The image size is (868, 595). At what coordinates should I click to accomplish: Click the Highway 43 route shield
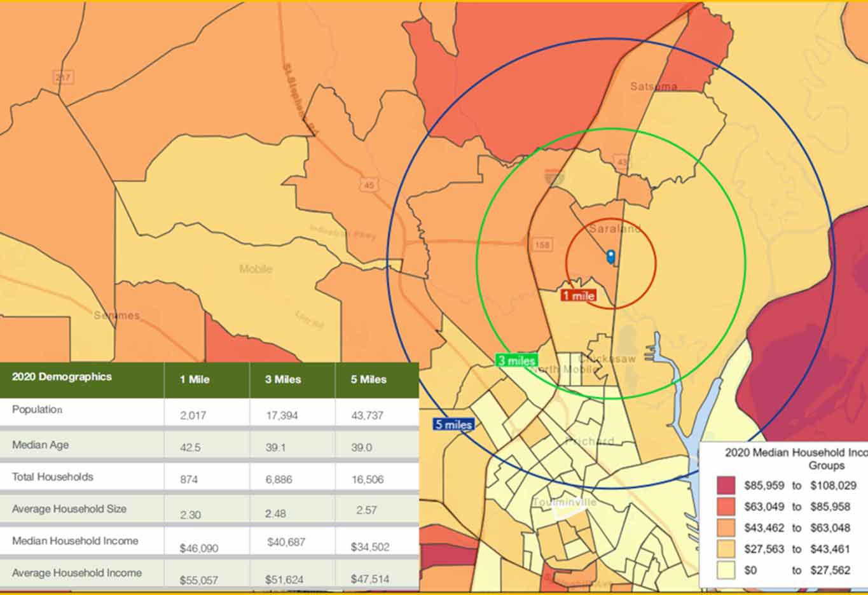[623, 162]
